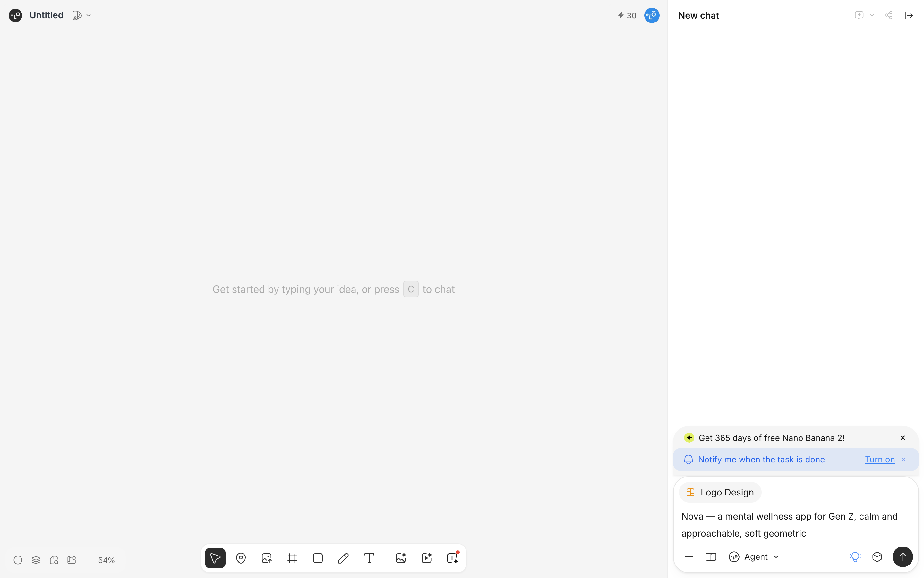Select the rectangle shape tool
Screen dimensions: 924x578
[x=318, y=558]
